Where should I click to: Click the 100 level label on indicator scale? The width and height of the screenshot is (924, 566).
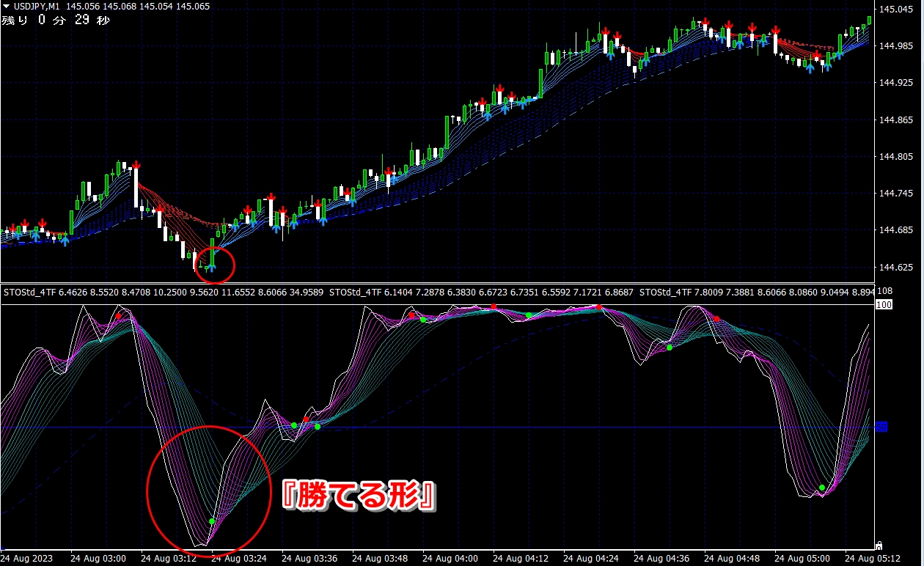coord(883,304)
